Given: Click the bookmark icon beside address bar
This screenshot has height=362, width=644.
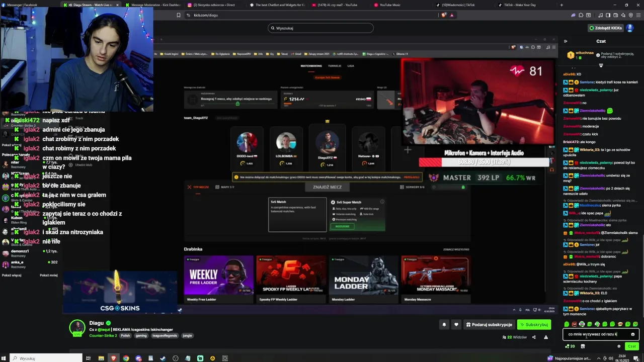Looking at the screenshot, I should [178, 15].
